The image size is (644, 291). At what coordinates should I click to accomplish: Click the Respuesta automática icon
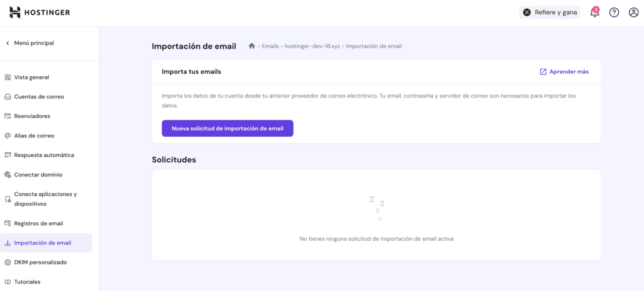(8, 155)
